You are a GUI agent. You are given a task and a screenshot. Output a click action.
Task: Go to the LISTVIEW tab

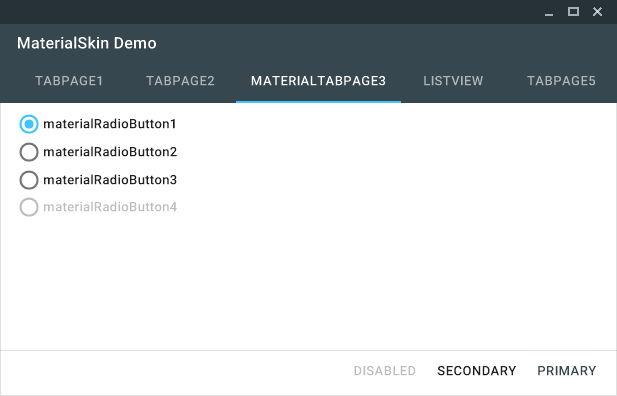click(x=453, y=81)
